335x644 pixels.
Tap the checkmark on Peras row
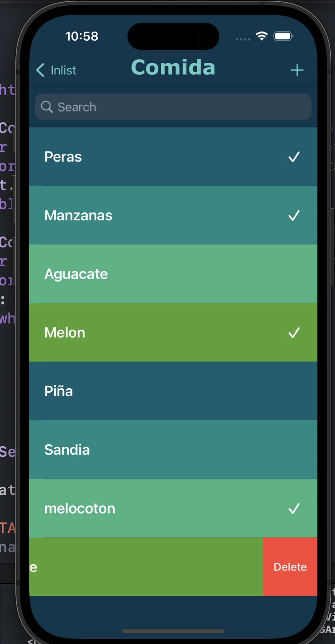(x=294, y=157)
